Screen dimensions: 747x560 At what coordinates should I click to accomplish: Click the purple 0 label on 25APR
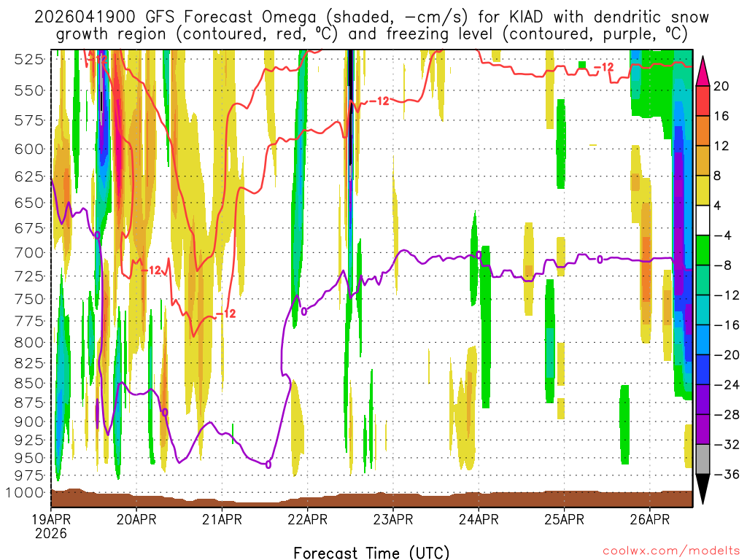600,259
